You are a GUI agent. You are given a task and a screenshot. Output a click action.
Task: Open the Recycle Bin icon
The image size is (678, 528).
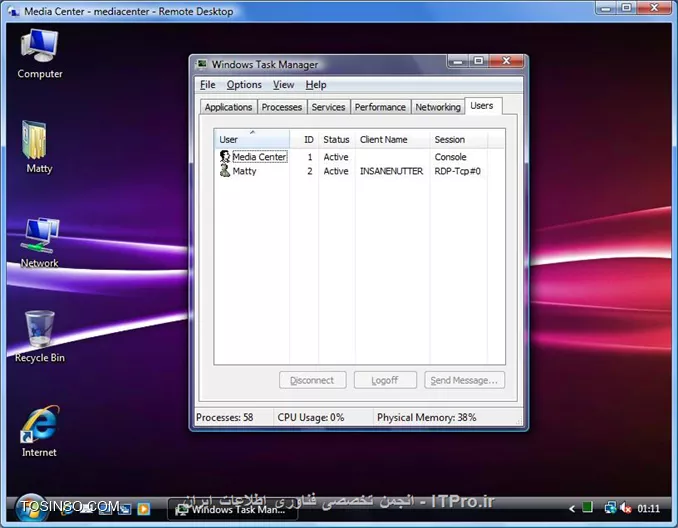39,336
